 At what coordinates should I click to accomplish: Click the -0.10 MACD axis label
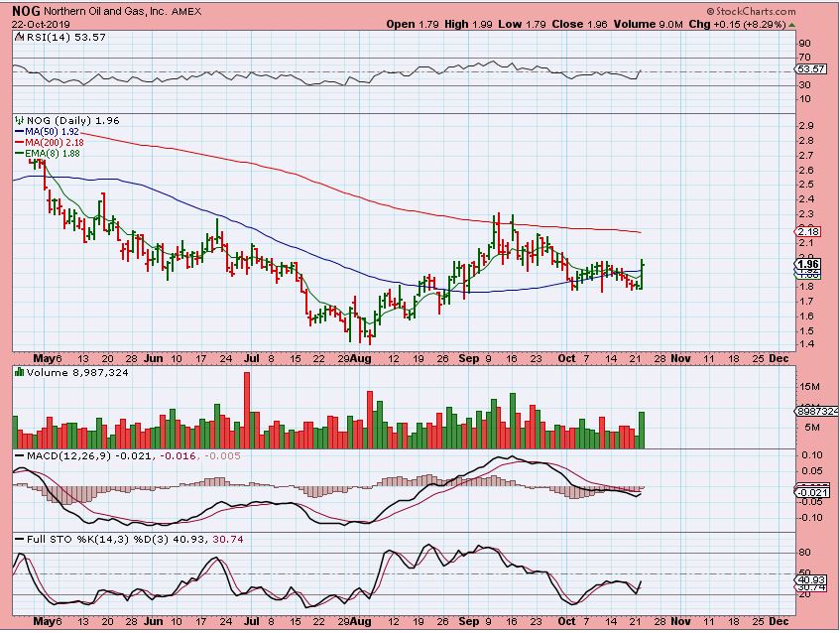tap(810, 518)
